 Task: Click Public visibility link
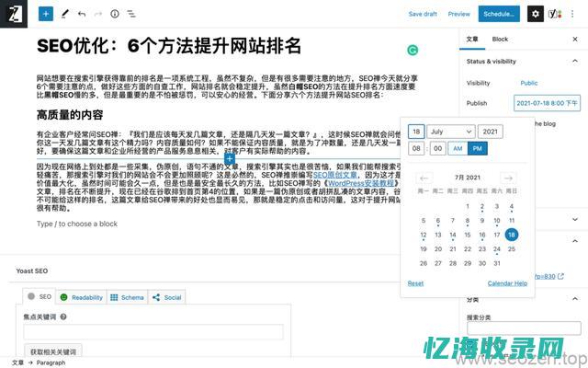coord(529,83)
